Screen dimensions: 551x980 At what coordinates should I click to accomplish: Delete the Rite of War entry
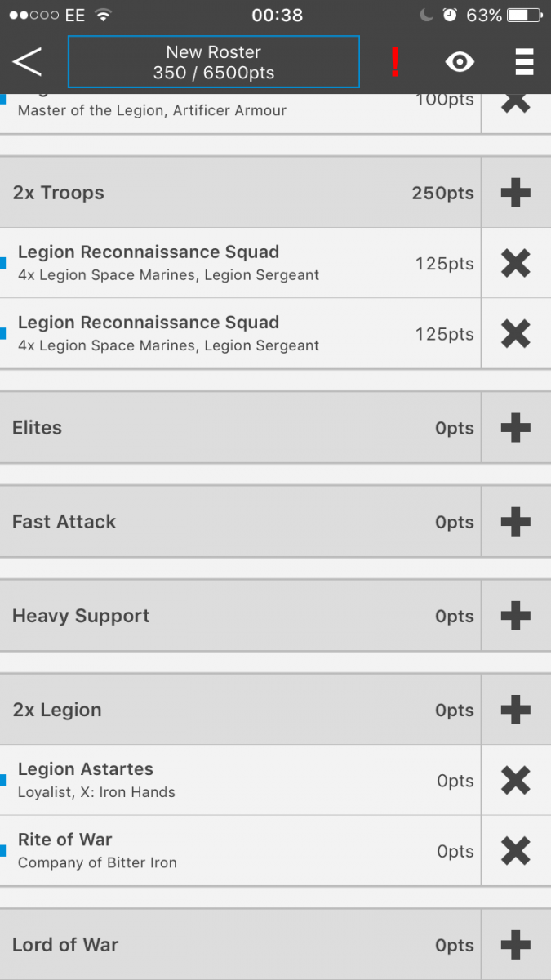pyautogui.click(x=515, y=850)
